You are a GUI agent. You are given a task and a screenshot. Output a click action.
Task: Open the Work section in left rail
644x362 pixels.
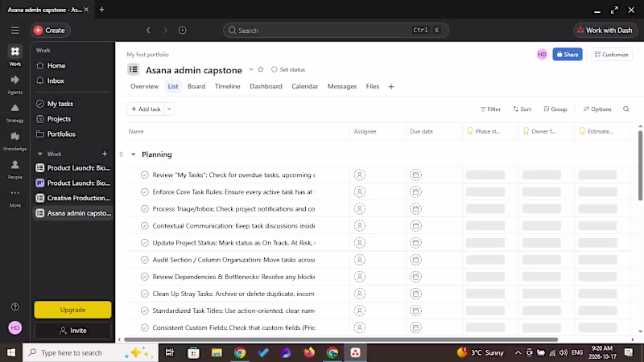point(14,56)
